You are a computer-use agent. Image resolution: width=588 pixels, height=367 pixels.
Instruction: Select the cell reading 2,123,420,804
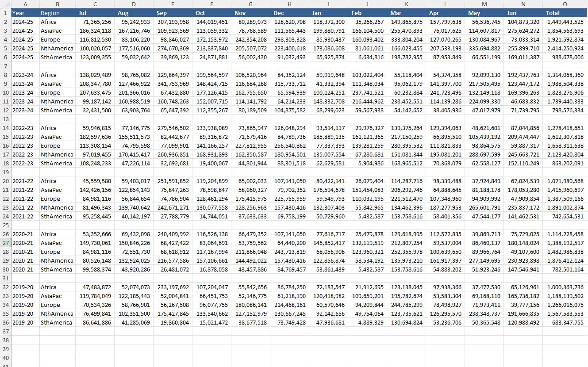tap(565, 154)
